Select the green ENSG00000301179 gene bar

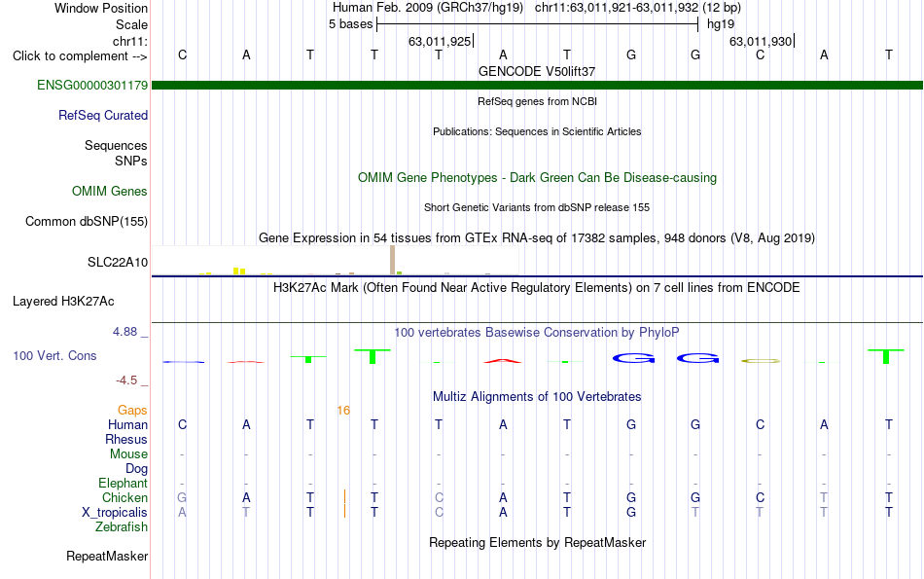pos(538,86)
